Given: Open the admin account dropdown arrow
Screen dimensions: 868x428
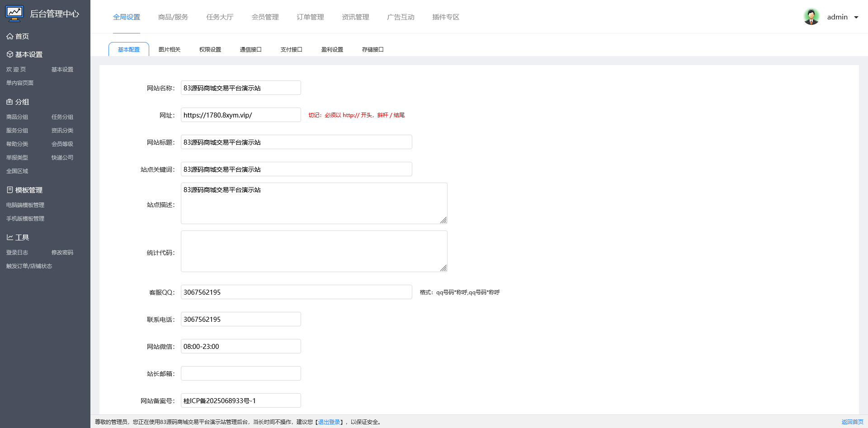Looking at the screenshot, I should (856, 17).
